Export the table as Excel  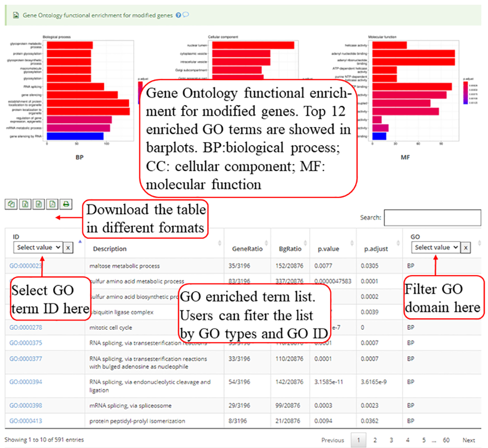point(25,204)
